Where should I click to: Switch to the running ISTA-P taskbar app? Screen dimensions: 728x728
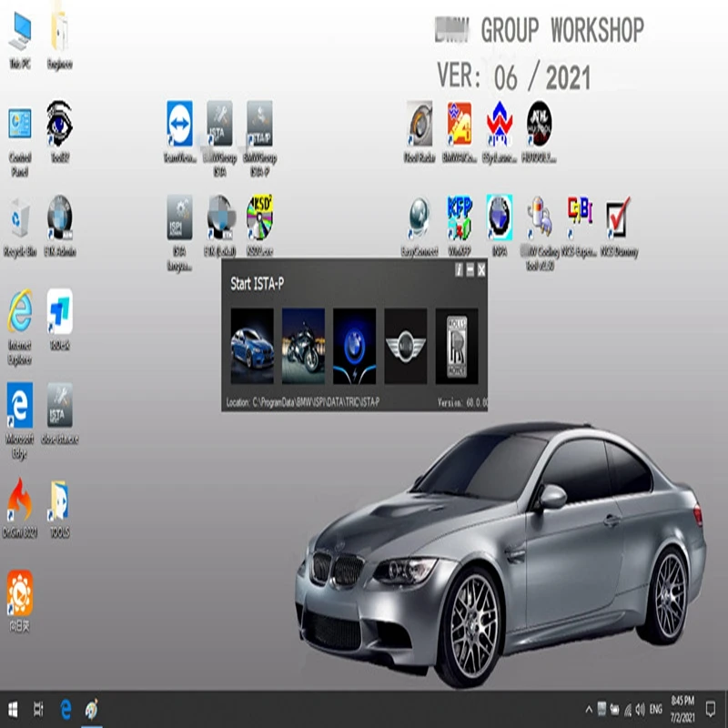[92, 710]
